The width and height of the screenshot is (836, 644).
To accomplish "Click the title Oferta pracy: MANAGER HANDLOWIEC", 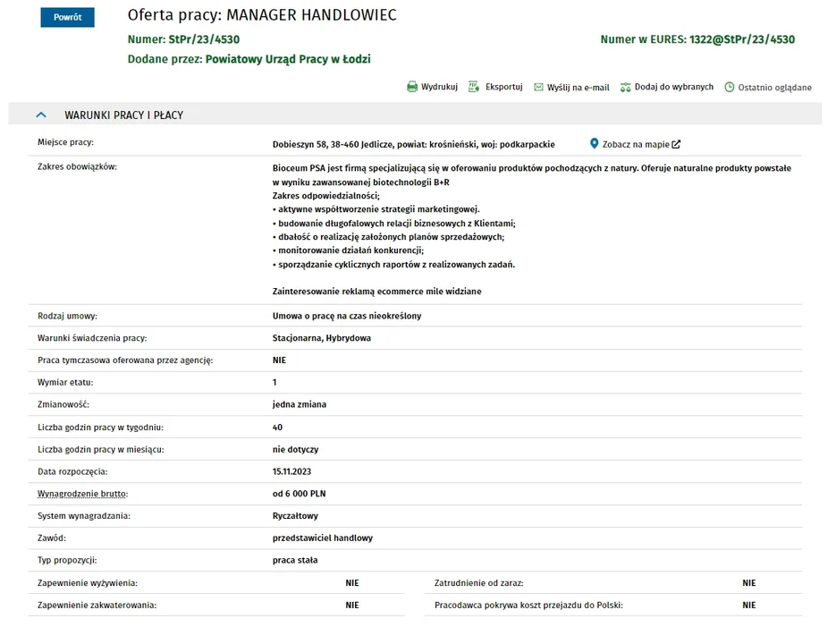I will [x=262, y=15].
